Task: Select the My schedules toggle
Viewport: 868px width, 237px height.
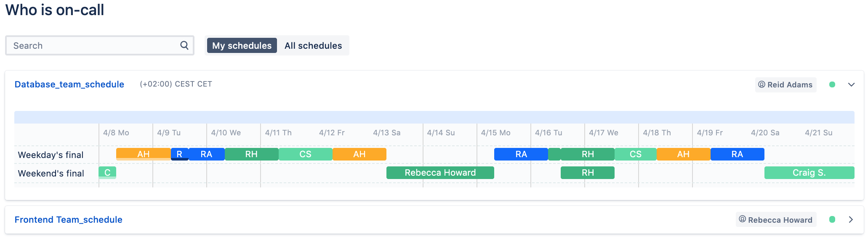Action: coord(242,45)
